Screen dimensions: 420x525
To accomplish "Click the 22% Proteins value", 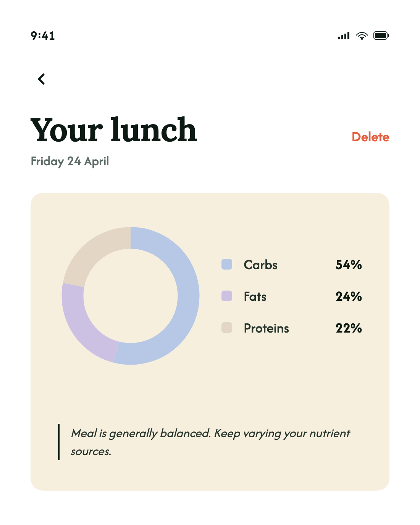I will click(349, 328).
